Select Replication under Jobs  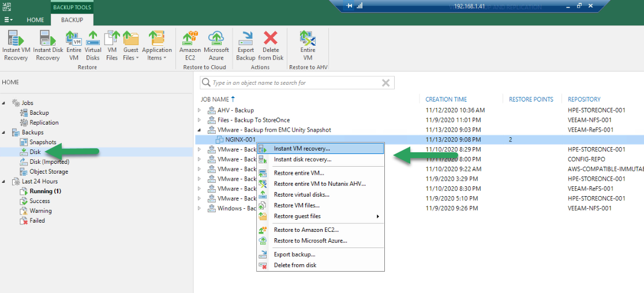click(44, 123)
